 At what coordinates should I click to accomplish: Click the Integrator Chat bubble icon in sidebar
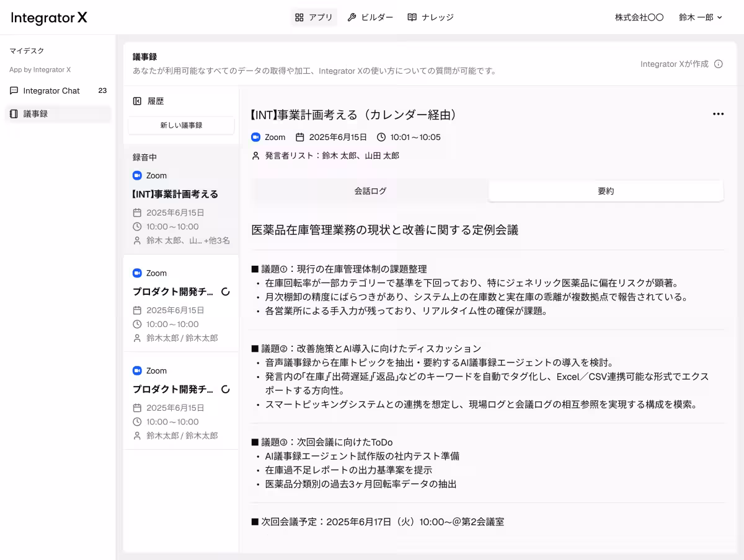pyautogui.click(x=14, y=90)
